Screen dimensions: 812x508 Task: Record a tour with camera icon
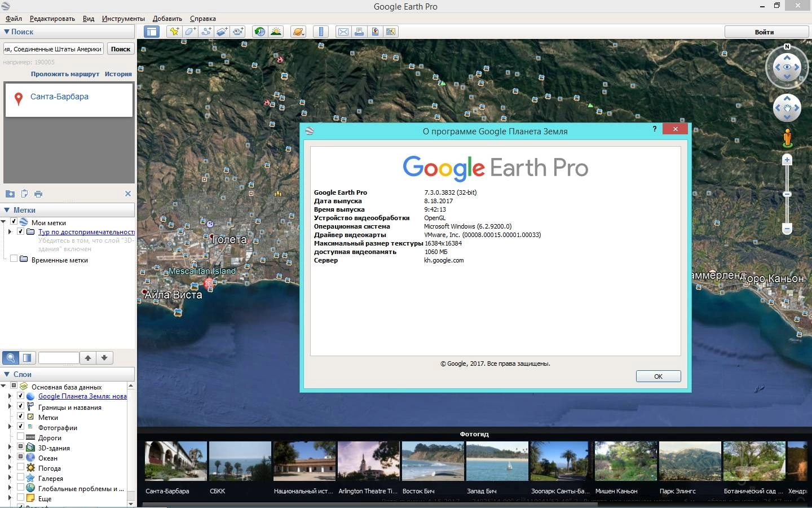point(238,32)
